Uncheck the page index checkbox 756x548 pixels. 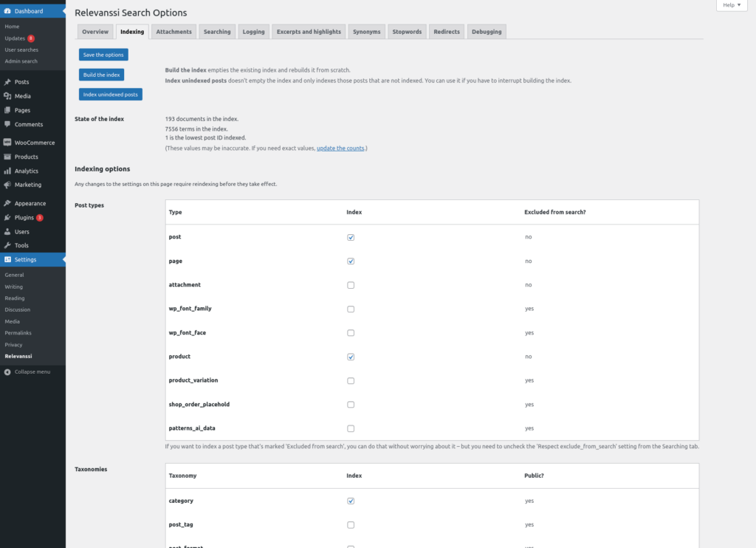pos(351,261)
